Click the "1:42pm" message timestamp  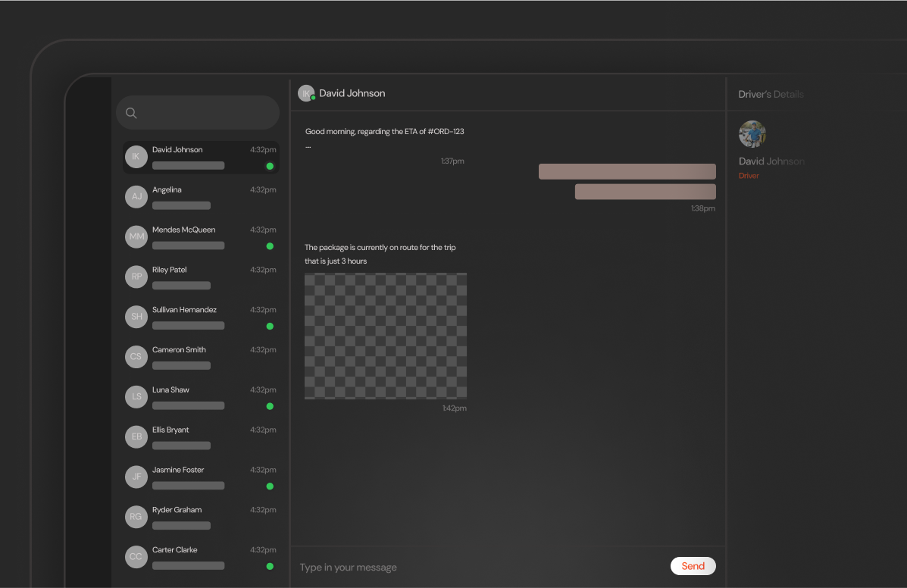coord(454,408)
